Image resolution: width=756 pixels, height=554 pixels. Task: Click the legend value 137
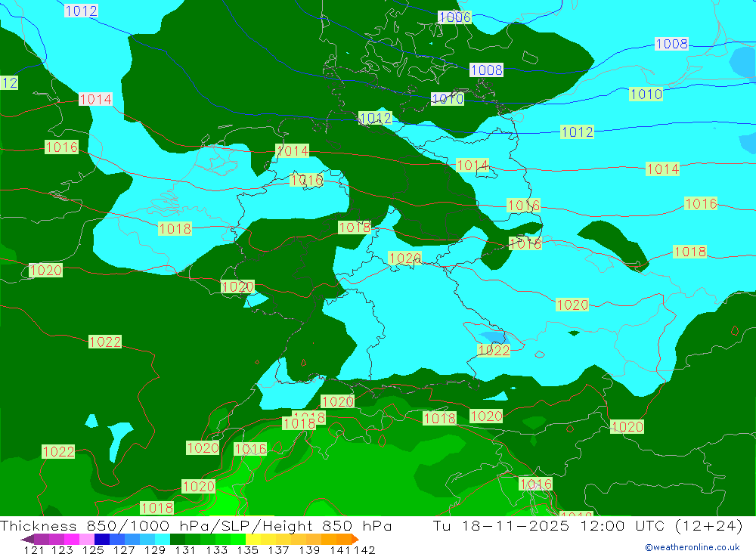pyautogui.click(x=278, y=549)
